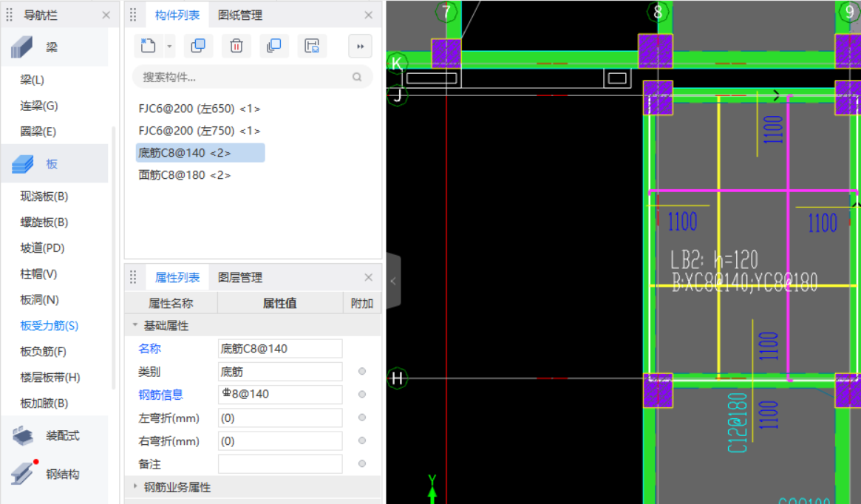
Task: Collapse the 基础属性 section
Action: click(135, 326)
